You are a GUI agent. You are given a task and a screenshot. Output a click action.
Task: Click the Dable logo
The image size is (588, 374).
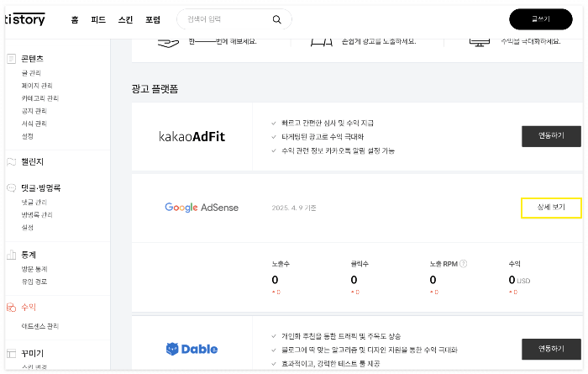pyautogui.click(x=192, y=349)
